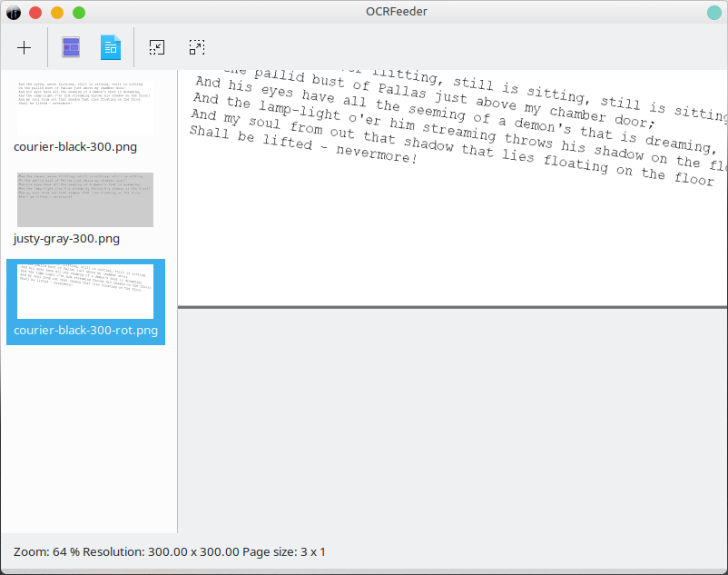Maximize window with green button

(79, 13)
